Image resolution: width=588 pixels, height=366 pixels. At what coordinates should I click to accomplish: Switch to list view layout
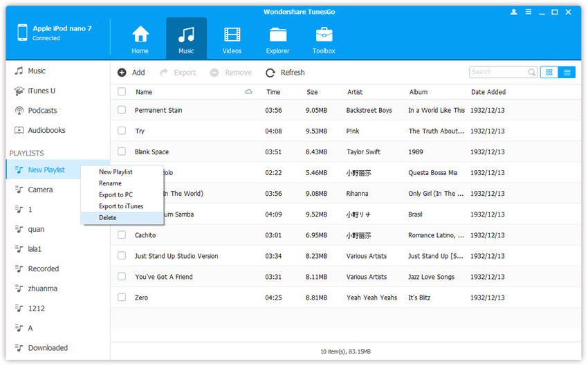coord(567,72)
